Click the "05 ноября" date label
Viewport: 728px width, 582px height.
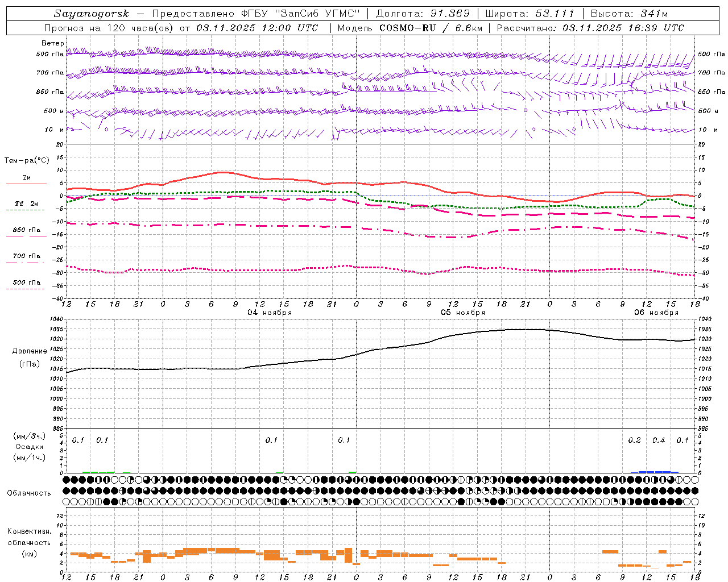[x=463, y=313]
